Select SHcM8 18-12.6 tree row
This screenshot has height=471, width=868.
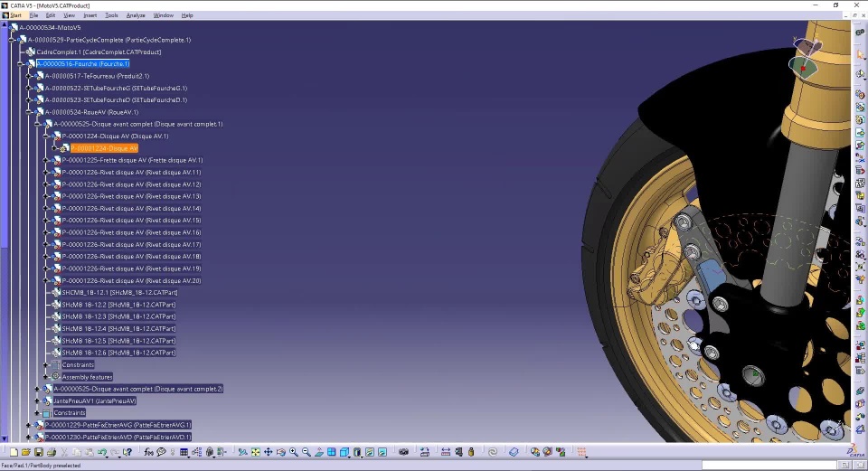click(x=118, y=353)
